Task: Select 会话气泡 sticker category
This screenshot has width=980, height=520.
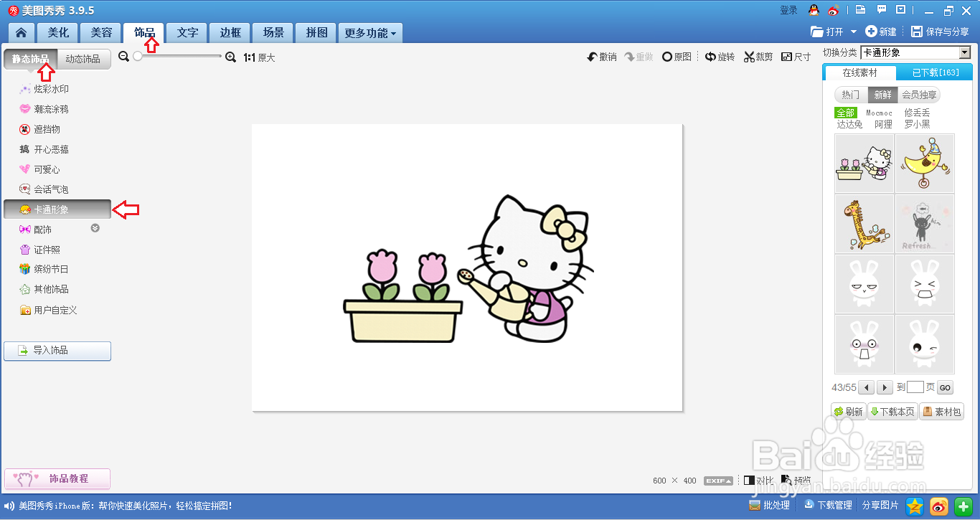Action: [x=44, y=189]
